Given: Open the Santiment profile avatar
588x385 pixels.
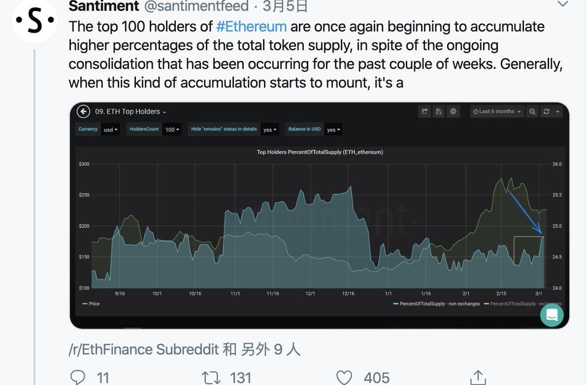Looking at the screenshot, I should (35, 21).
